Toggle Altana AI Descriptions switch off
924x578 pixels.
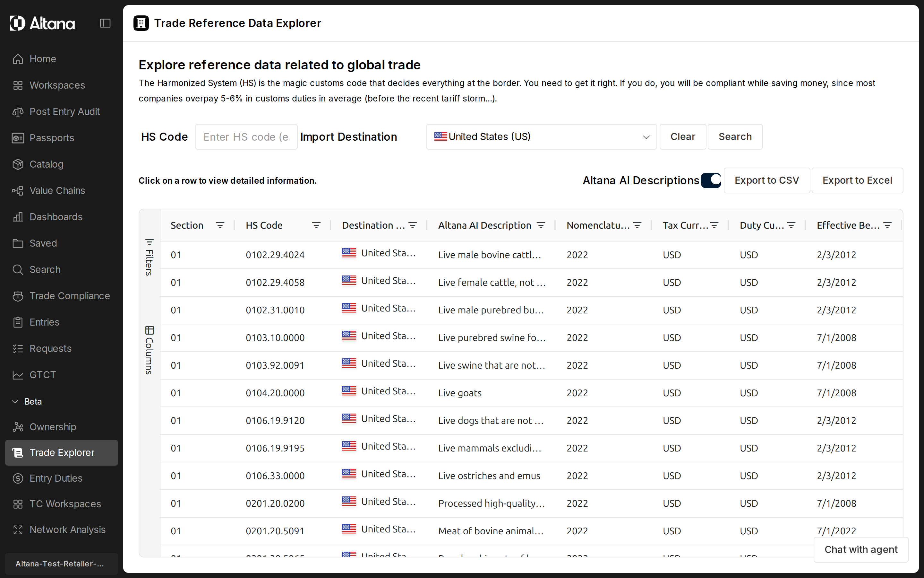(x=711, y=180)
